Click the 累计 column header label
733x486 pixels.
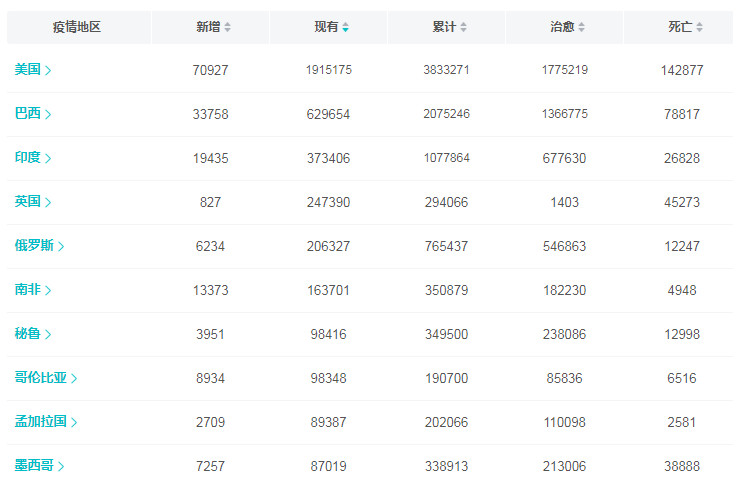[x=443, y=27]
